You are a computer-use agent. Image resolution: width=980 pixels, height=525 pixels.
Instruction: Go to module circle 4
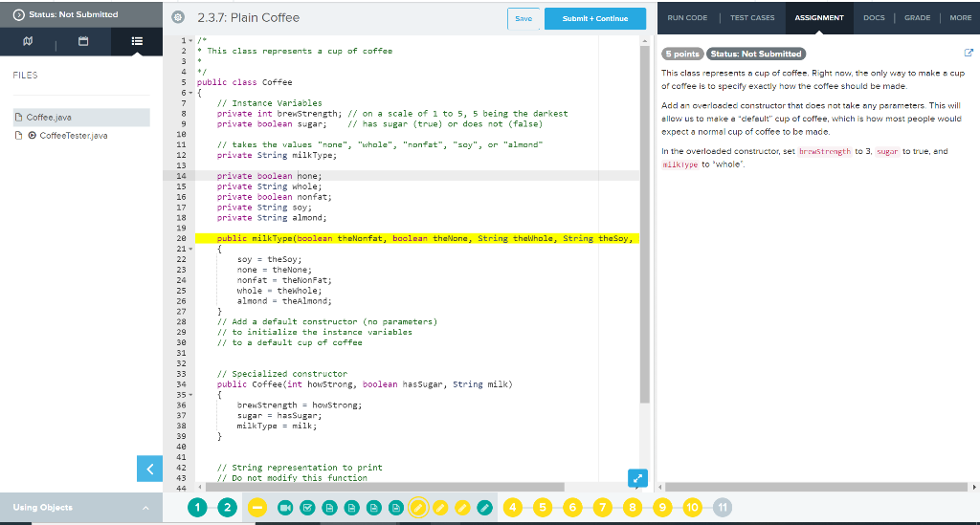(513, 508)
